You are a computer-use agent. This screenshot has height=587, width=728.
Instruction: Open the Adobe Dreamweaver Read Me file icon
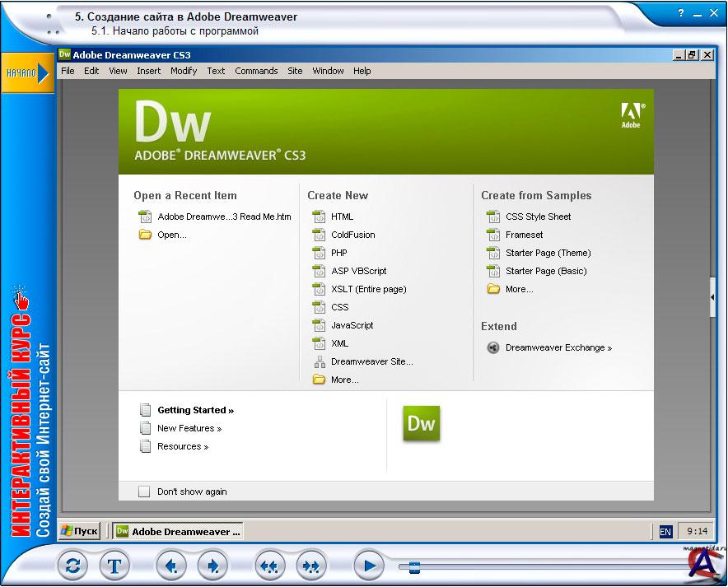point(145,217)
